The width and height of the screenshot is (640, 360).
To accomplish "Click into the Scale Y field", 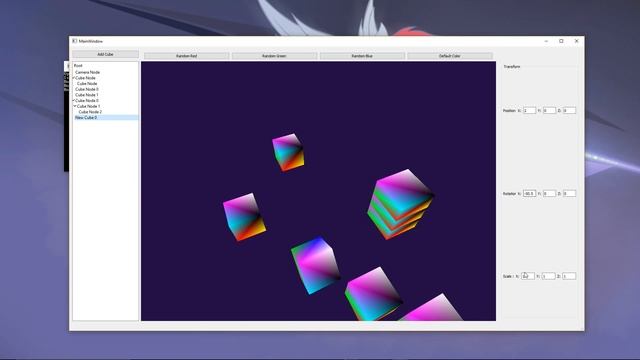I will pos(549,276).
